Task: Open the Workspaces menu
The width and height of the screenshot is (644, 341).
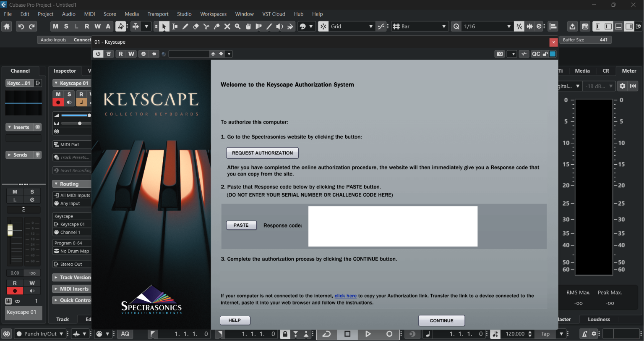Action: point(214,14)
